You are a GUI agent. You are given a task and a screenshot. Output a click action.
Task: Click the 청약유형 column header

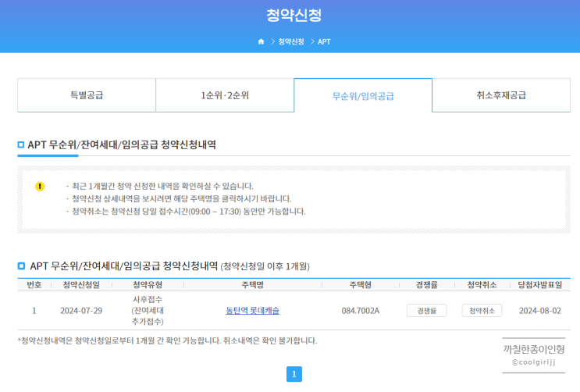tap(148, 285)
